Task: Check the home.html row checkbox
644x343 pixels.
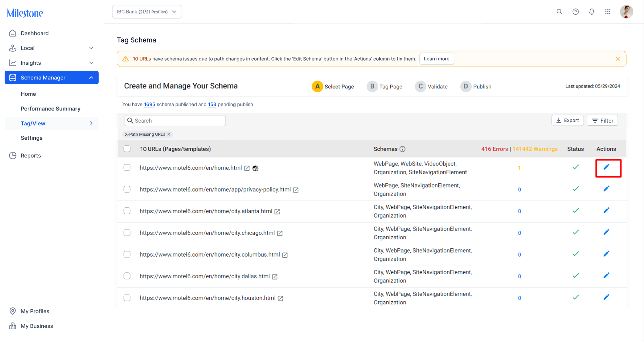Action: pos(127,167)
